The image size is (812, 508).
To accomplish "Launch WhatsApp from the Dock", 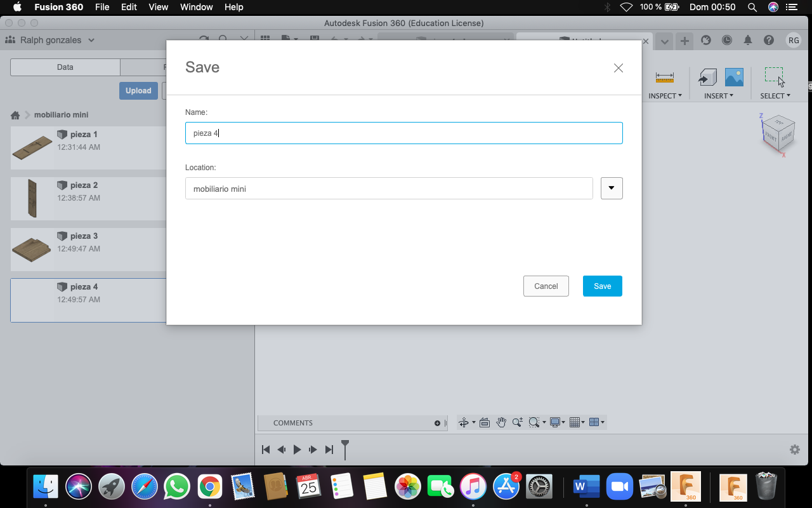I will [177, 487].
